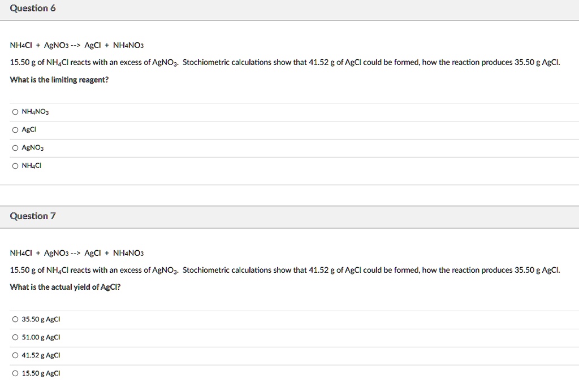The image size is (579, 392).
Task: Click the 15.50 g problem statement in Question 7
Action: (285, 271)
